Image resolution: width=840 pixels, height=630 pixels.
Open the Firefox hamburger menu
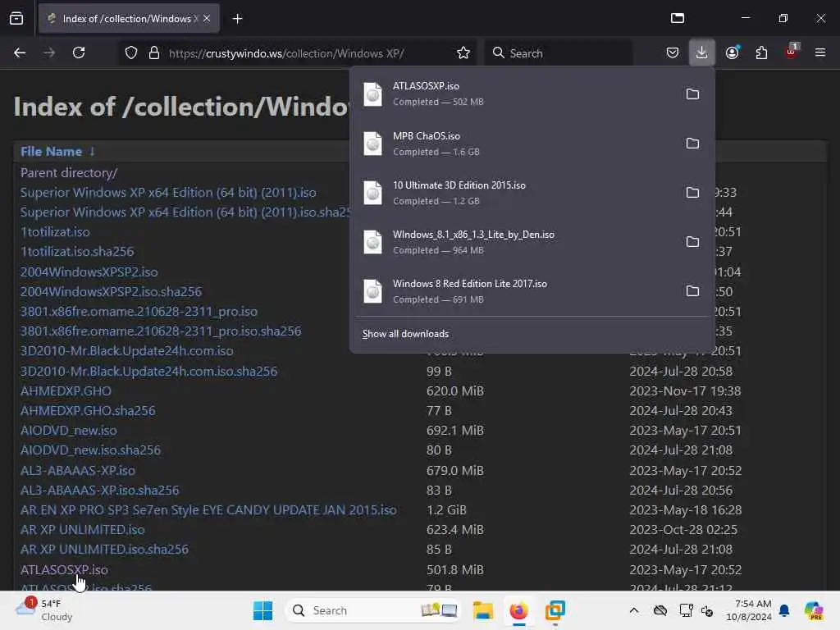(x=820, y=52)
